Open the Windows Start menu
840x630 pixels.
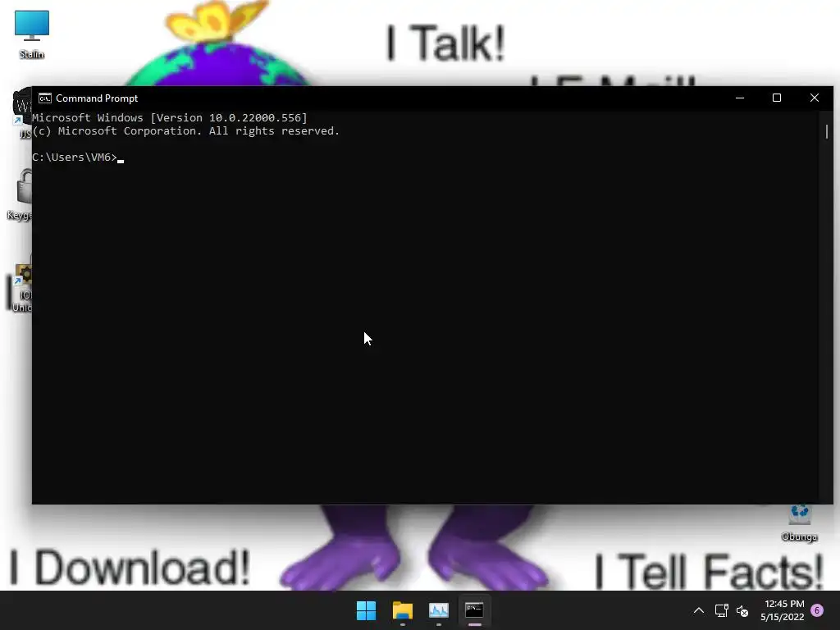(367, 610)
